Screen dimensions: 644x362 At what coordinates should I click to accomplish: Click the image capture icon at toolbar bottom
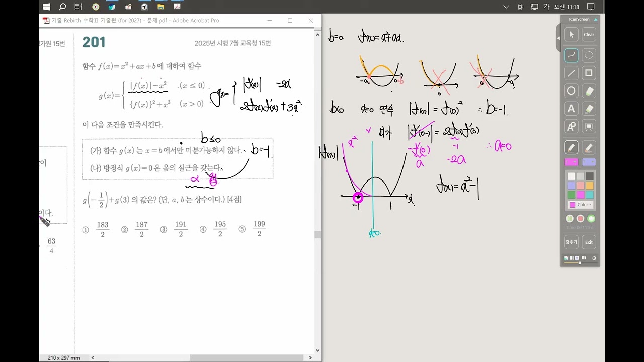(x=566, y=258)
